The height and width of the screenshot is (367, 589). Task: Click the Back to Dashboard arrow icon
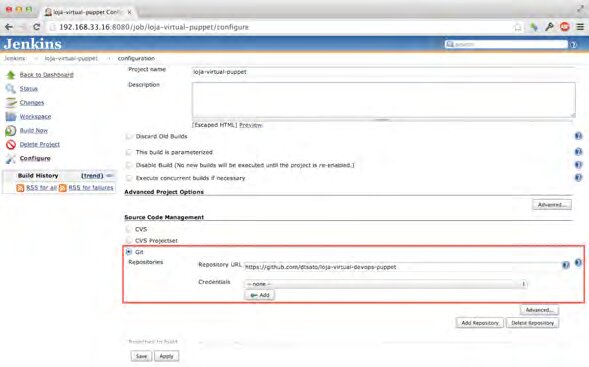click(x=11, y=75)
